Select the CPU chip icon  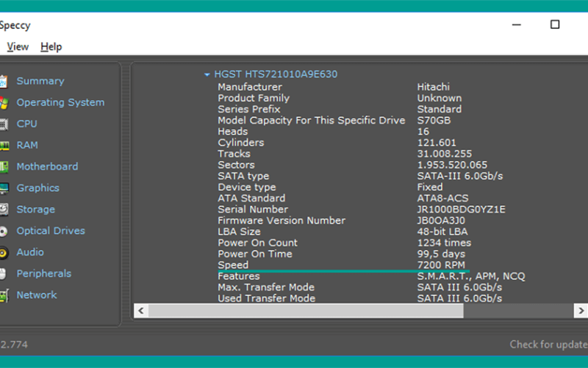click(x=4, y=124)
